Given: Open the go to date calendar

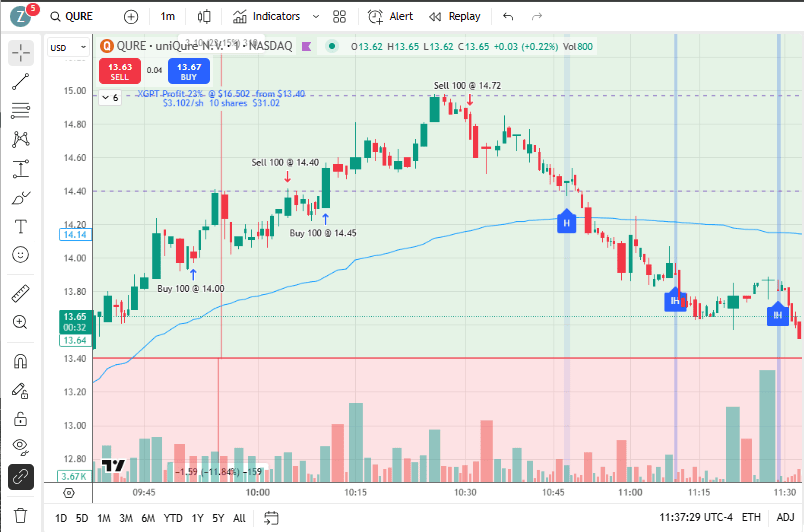Looking at the screenshot, I should 271,518.
